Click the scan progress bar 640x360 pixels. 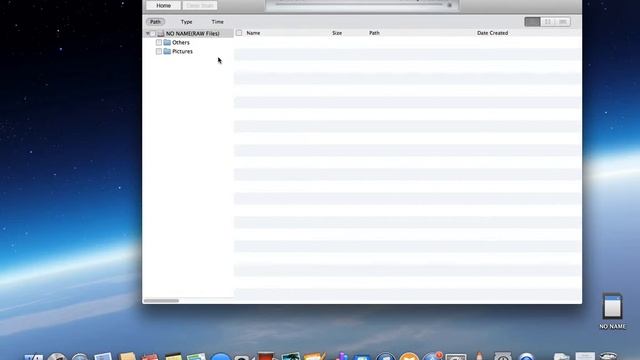(x=359, y=4)
